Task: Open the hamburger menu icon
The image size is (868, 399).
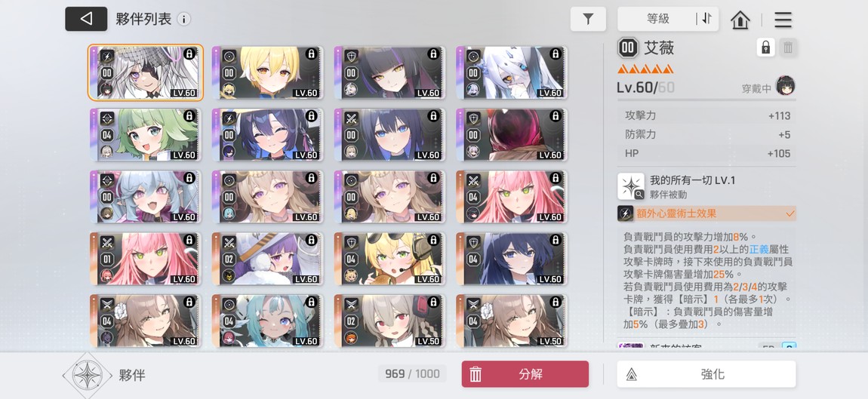Action: 783,20
